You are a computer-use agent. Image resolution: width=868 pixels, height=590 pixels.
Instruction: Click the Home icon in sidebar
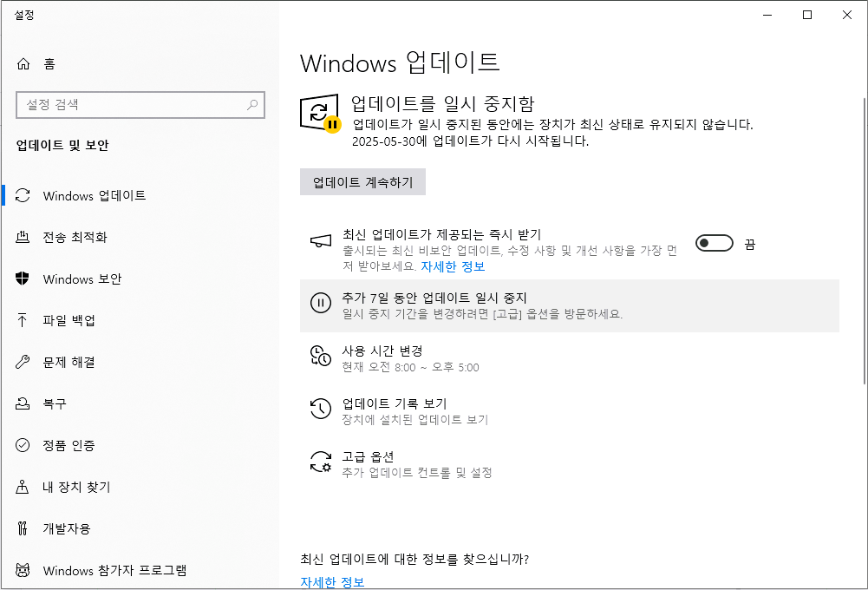click(x=23, y=63)
